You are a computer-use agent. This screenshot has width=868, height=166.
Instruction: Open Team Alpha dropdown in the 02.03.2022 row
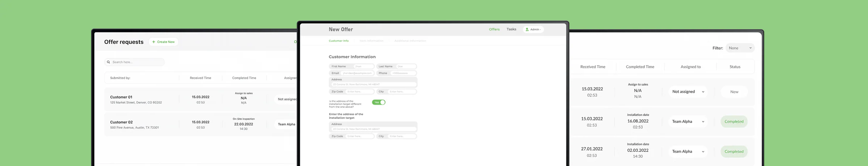coord(688,152)
